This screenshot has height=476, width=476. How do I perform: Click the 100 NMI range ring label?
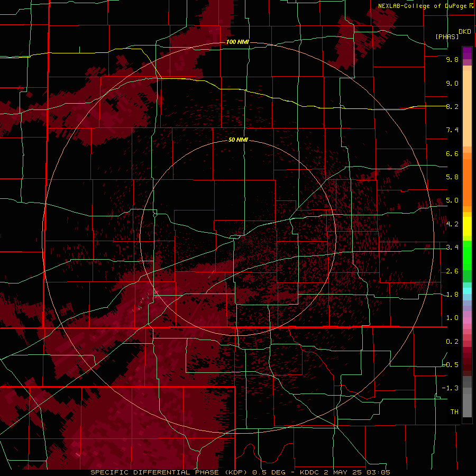tap(237, 42)
